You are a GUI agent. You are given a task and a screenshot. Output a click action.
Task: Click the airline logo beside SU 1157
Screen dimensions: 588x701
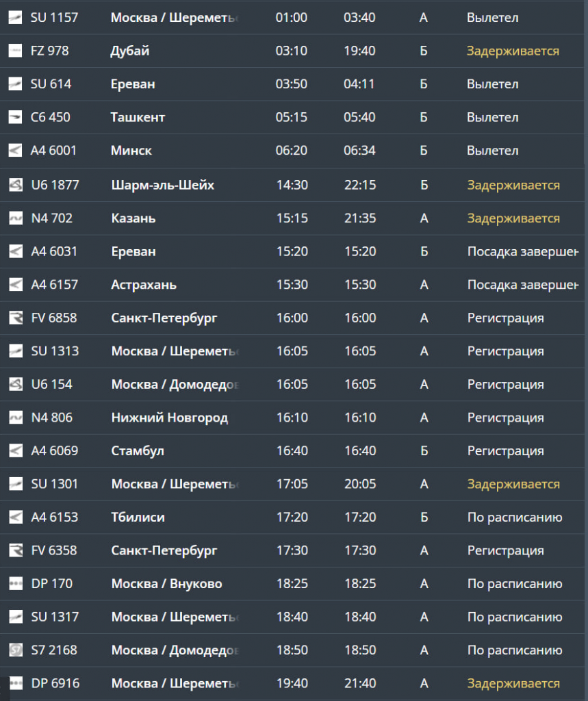15,17
